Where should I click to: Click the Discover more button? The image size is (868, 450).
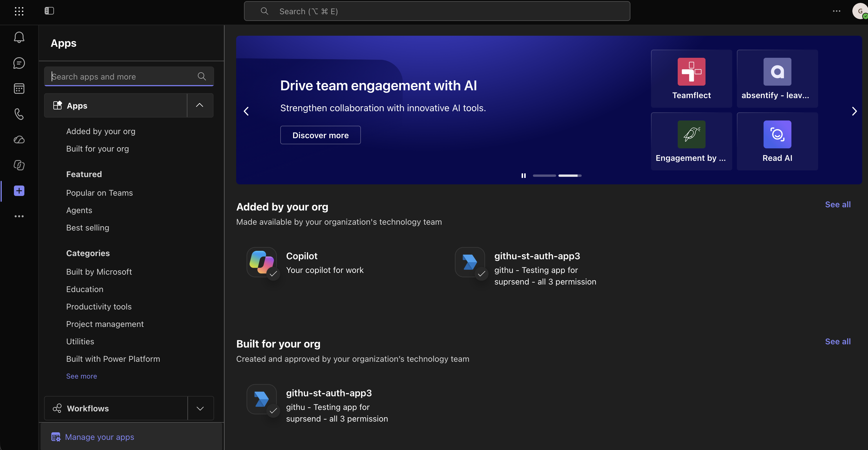(x=321, y=135)
